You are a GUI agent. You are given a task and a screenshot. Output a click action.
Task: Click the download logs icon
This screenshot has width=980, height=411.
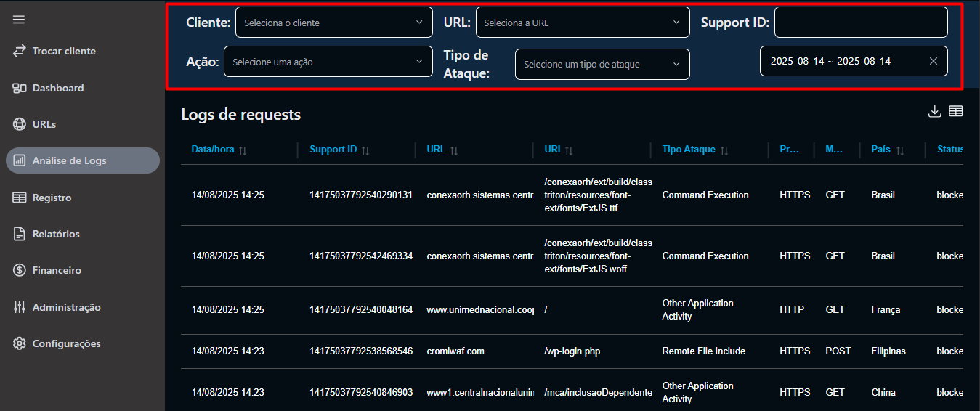click(x=935, y=111)
